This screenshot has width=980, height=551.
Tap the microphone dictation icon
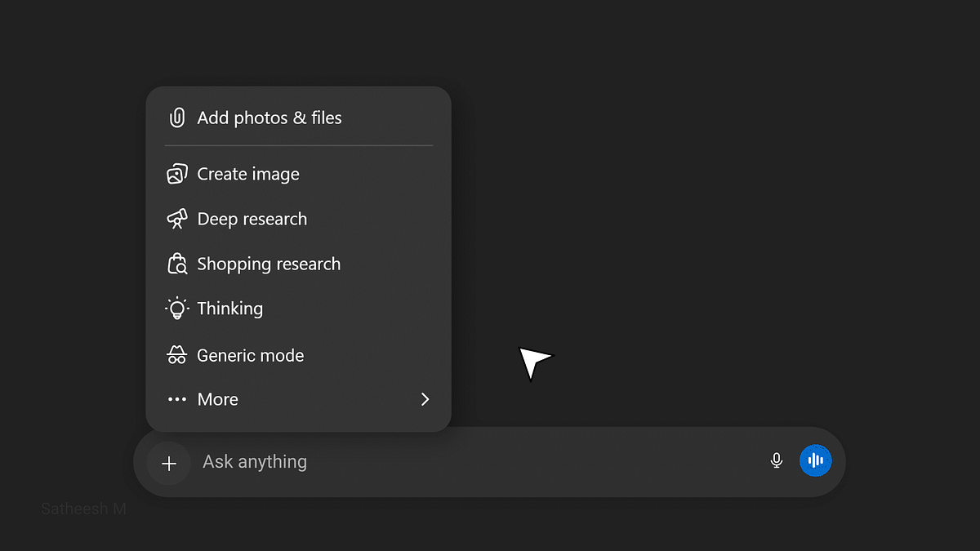[x=777, y=461]
